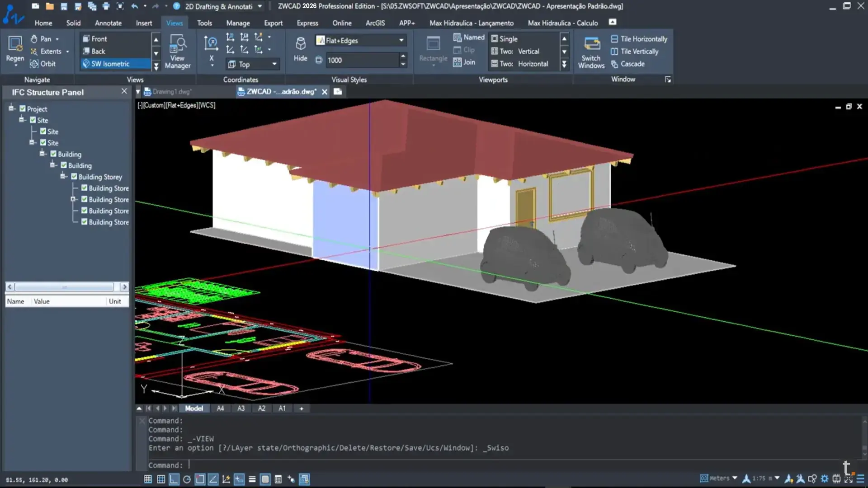The width and height of the screenshot is (868, 488).
Task: Switch to the Express ribbon tab
Action: (x=307, y=23)
